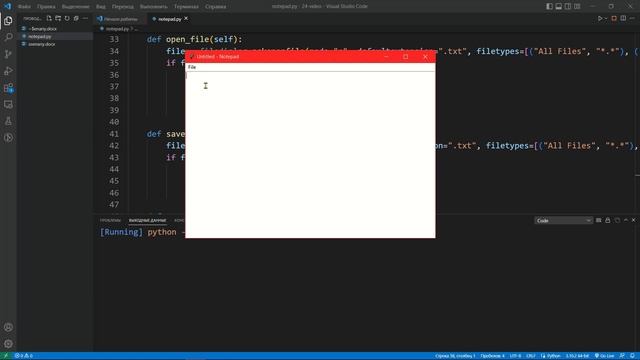Image resolution: width=640 pixels, height=360 pixels.
Task: Change indentation via Пробелов: 4
Action: [492, 356]
